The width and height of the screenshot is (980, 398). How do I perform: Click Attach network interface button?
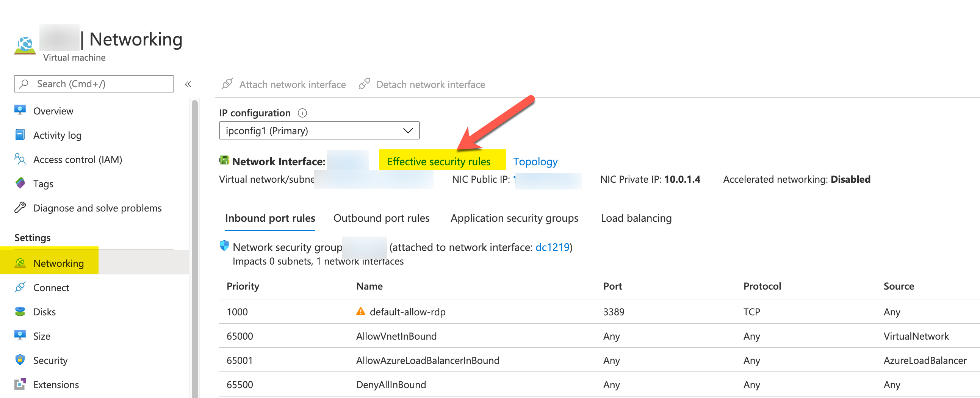click(284, 84)
